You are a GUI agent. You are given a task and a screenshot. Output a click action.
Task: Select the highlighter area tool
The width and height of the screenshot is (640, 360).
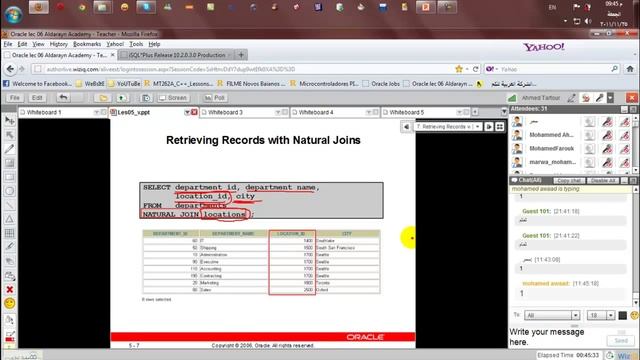[x=9, y=163]
